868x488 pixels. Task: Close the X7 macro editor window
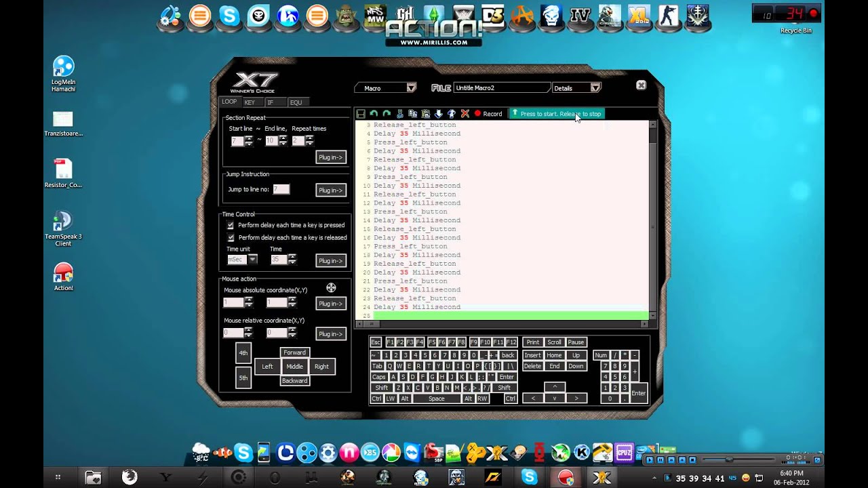click(641, 85)
